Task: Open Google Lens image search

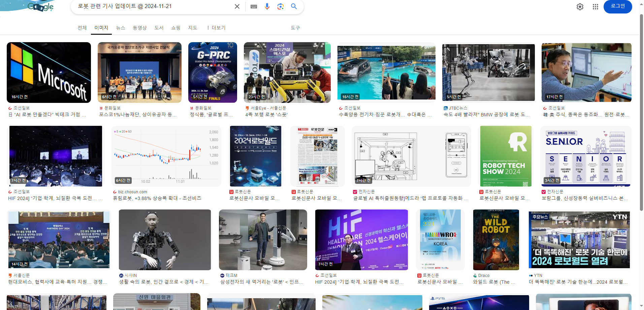Action: click(280, 6)
